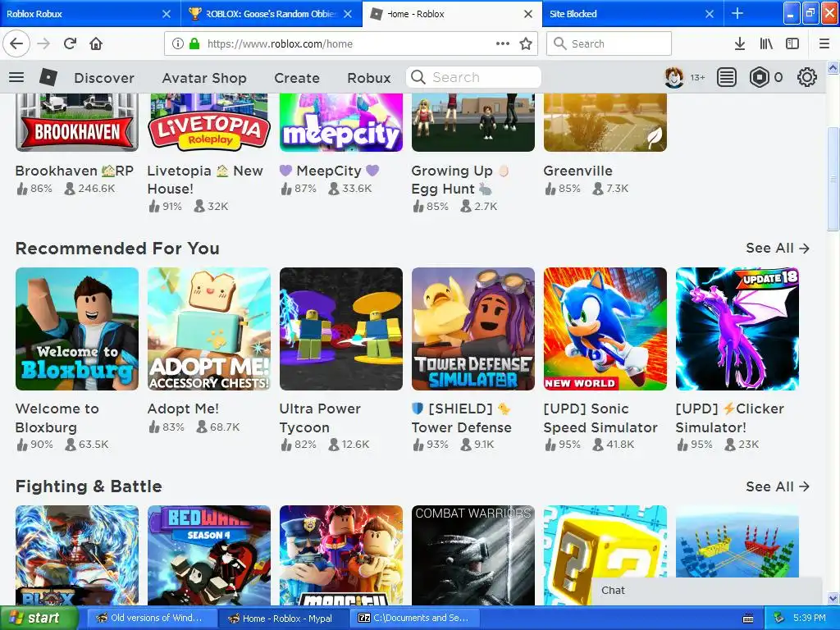840x630 pixels.
Task: Open the Robux nav link
Action: coord(368,78)
